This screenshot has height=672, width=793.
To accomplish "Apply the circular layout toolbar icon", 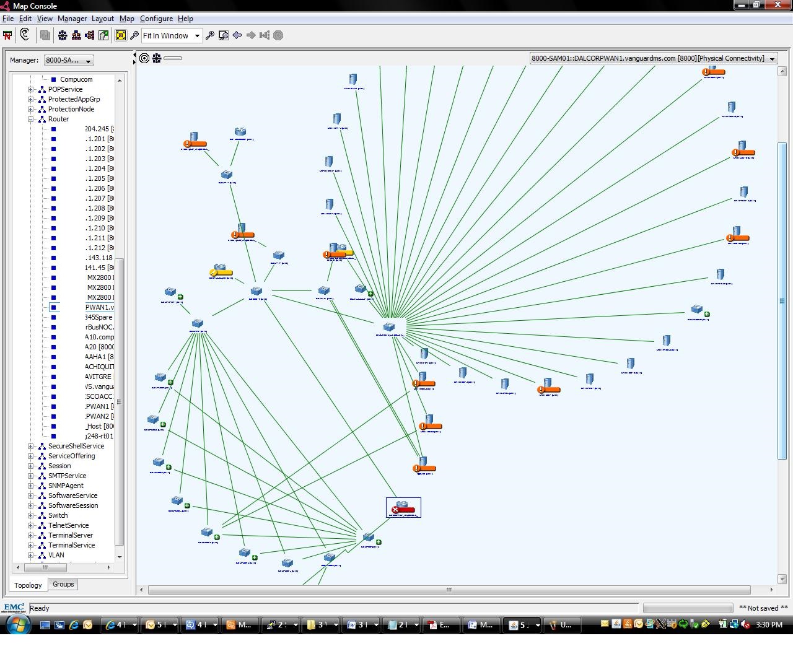I will [x=63, y=35].
